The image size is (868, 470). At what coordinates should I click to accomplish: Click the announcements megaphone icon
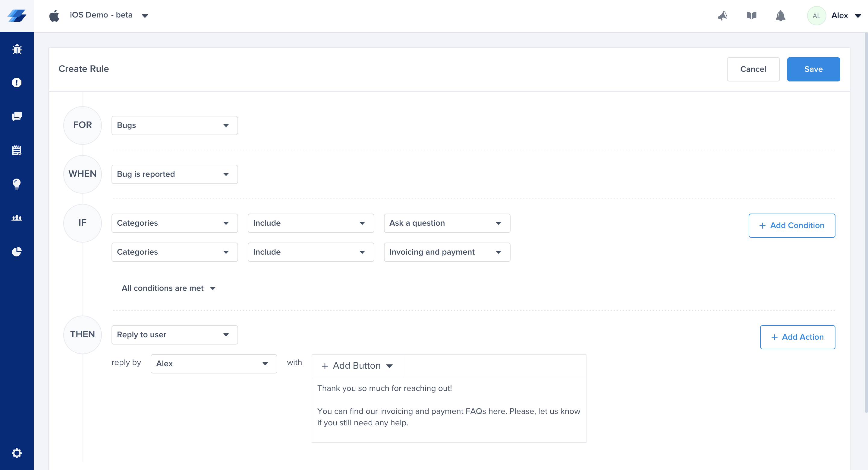coord(722,15)
